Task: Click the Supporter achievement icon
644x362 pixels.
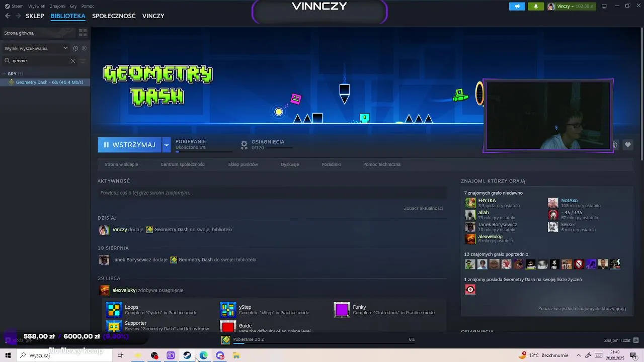Action: point(114,326)
